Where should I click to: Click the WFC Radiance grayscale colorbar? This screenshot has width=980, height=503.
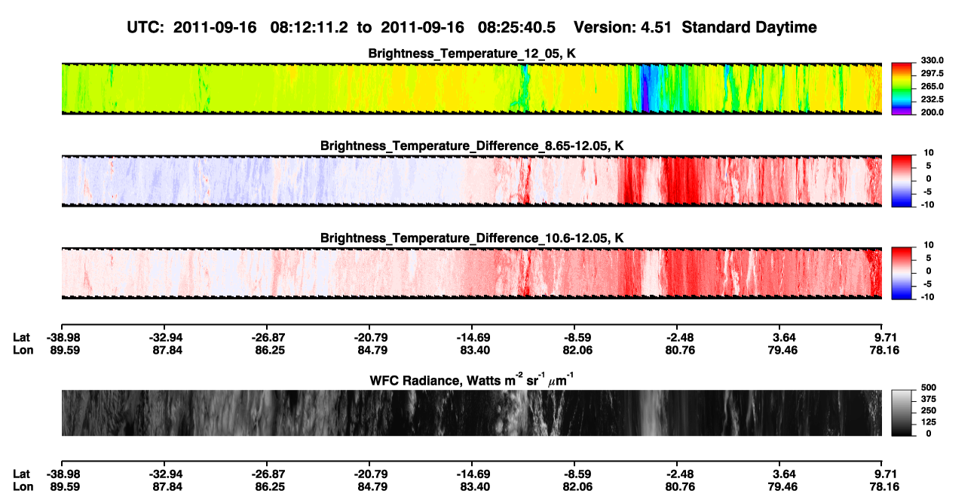[902, 412]
